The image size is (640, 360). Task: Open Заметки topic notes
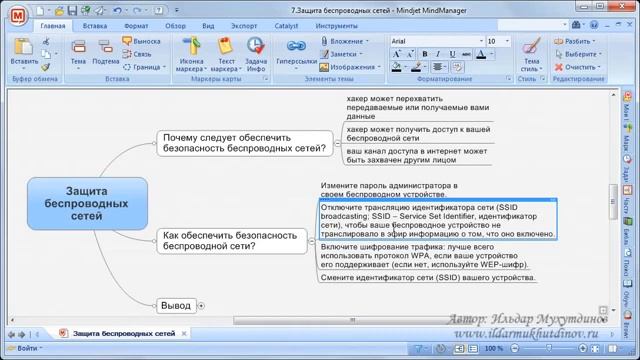tap(341, 54)
